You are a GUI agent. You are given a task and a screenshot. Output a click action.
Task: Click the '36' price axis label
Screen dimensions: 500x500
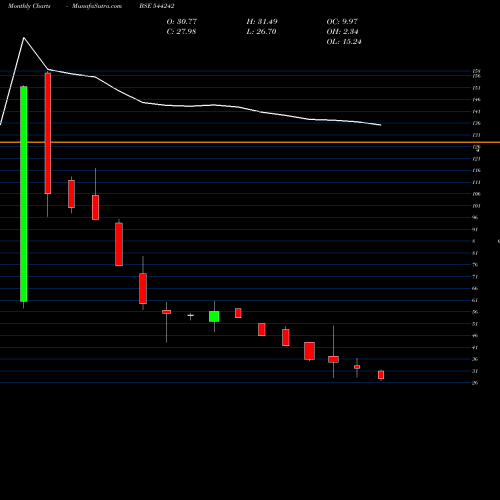tap(475, 359)
